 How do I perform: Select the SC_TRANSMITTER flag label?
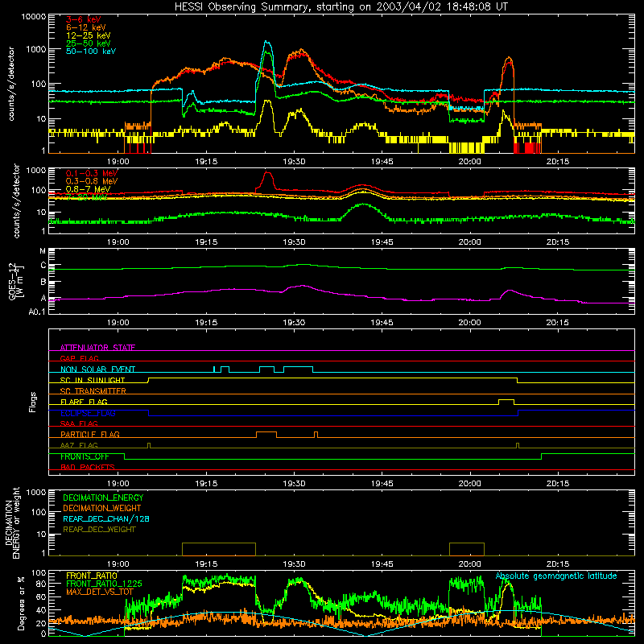[x=93, y=391]
